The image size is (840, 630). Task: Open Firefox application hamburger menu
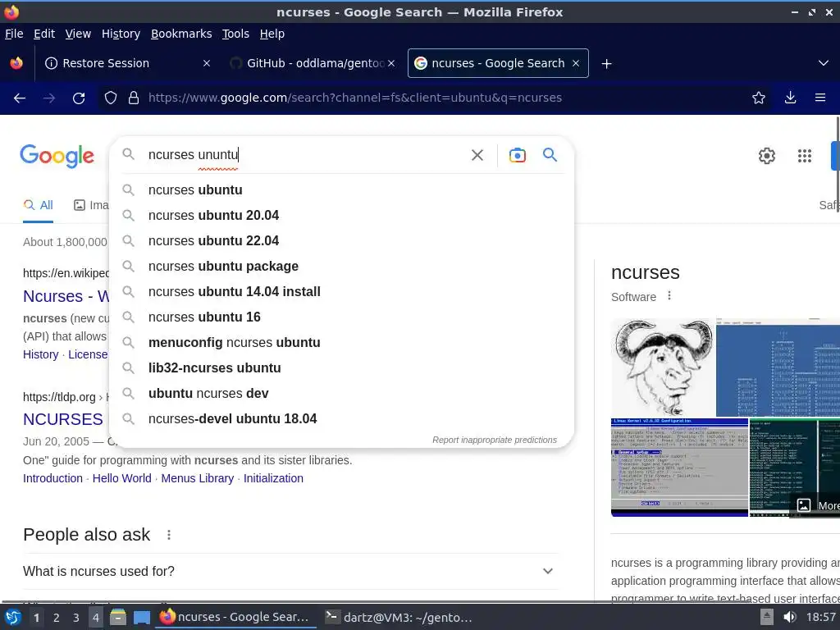(x=820, y=98)
